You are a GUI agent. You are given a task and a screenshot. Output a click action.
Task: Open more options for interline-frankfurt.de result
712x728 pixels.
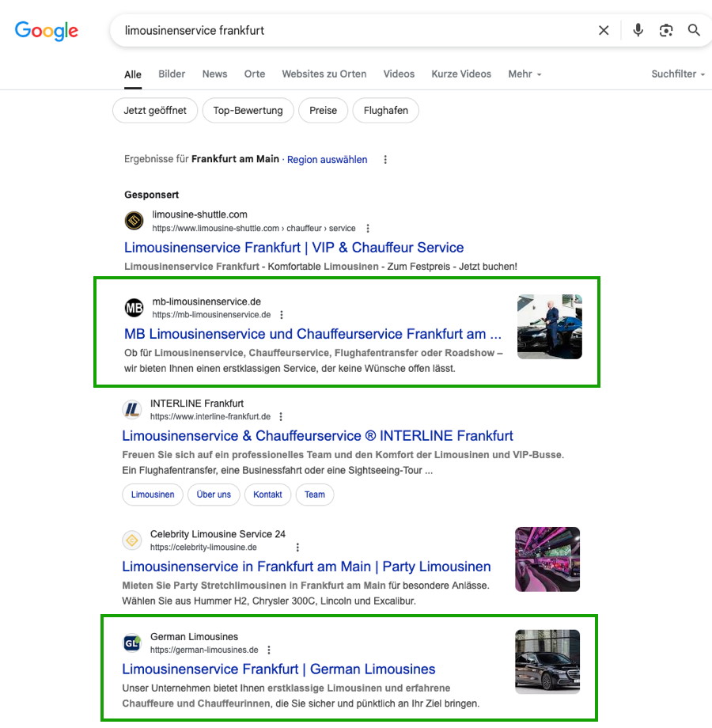(x=281, y=416)
